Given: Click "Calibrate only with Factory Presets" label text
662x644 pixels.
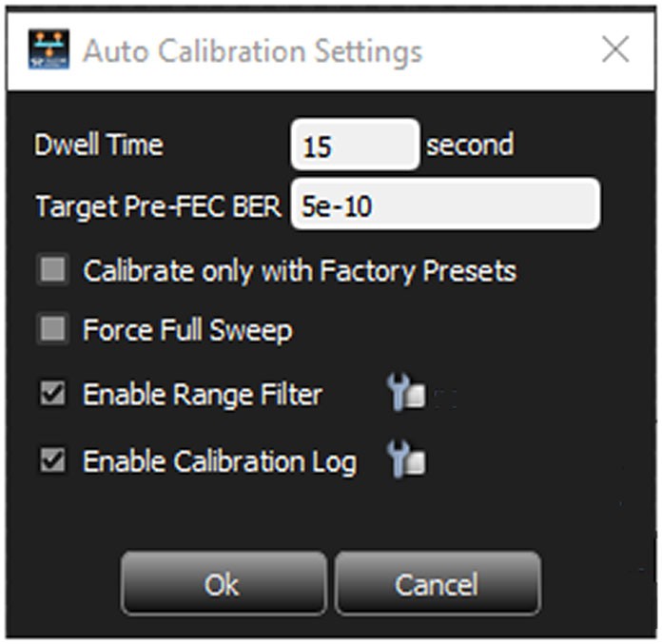Looking at the screenshot, I should pyautogui.click(x=300, y=271).
